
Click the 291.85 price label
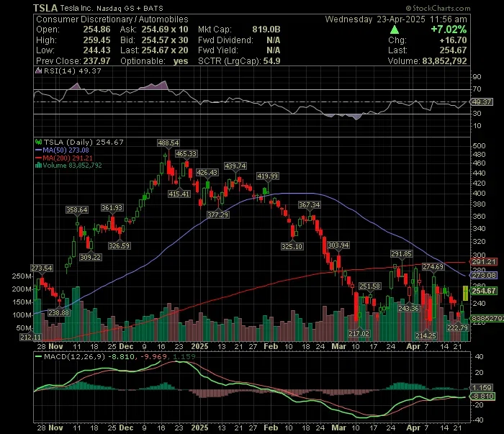(x=402, y=253)
